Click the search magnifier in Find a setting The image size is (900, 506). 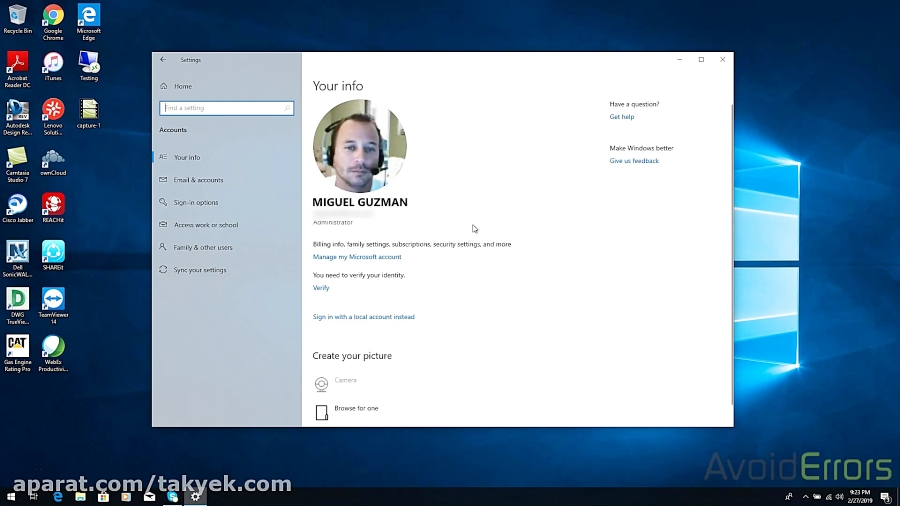[287, 108]
